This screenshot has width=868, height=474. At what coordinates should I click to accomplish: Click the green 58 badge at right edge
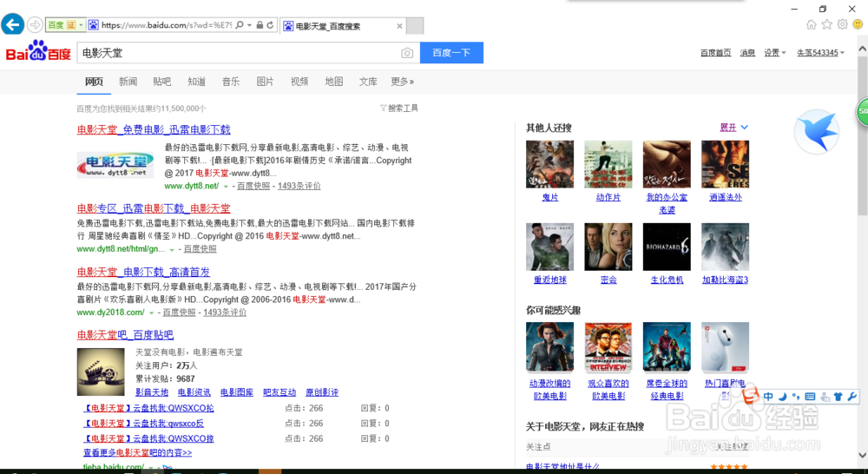(863, 111)
